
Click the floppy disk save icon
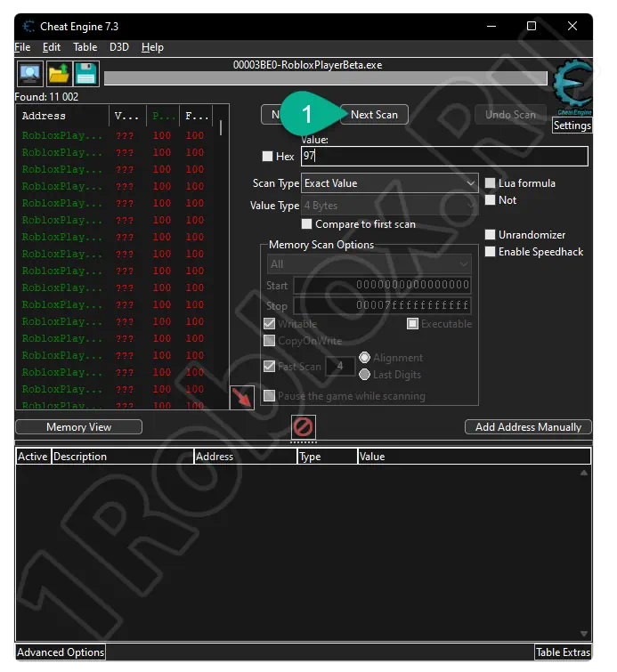click(x=86, y=74)
